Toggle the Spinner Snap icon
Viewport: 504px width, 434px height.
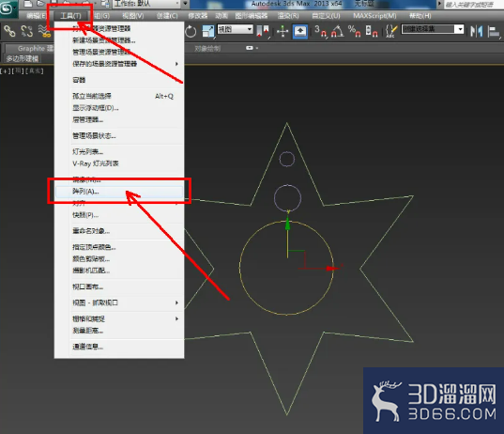[x=372, y=32]
